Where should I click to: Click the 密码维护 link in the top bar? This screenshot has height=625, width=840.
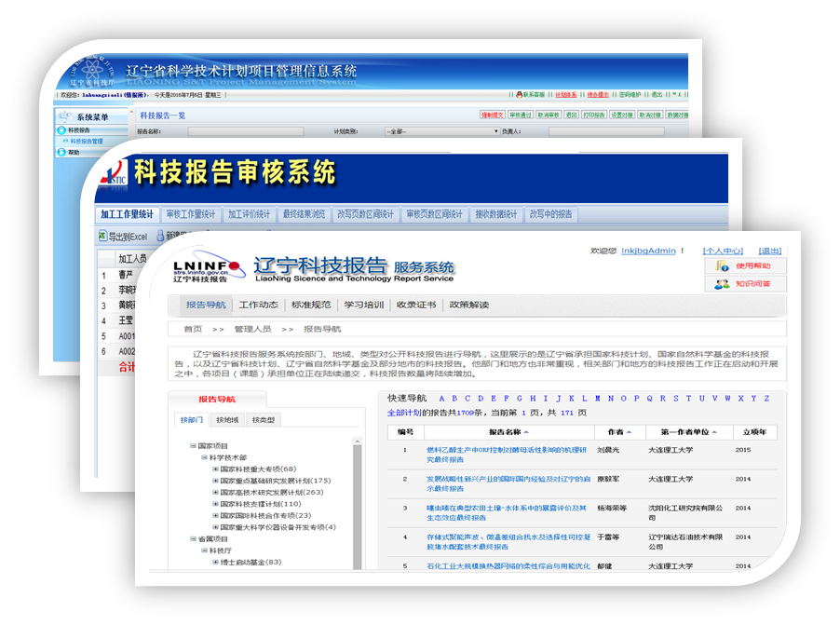630,95
